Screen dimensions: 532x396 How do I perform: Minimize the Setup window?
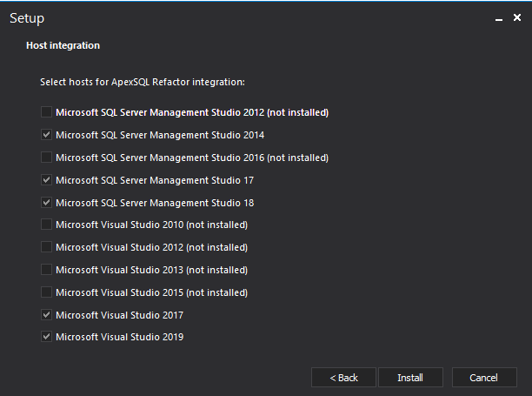(x=498, y=18)
